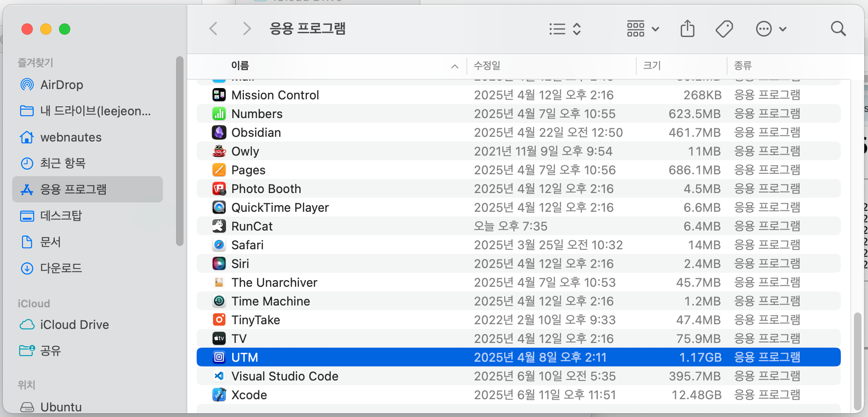Go forward with the right arrow
The width and height of the screenshot is (868, 417).
coord(247,29)
